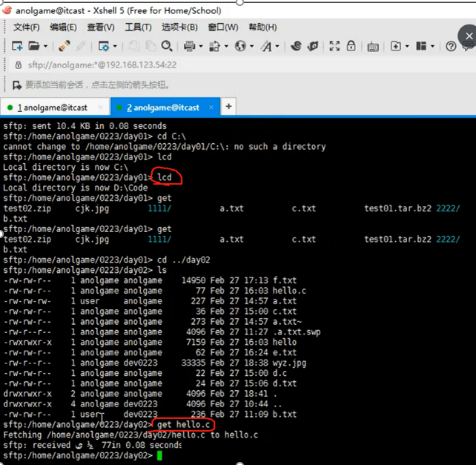Viewport: 476px width, 465px height.
Task: Click the 'f.txt' filename in the listing
Action: pos(285,280)
